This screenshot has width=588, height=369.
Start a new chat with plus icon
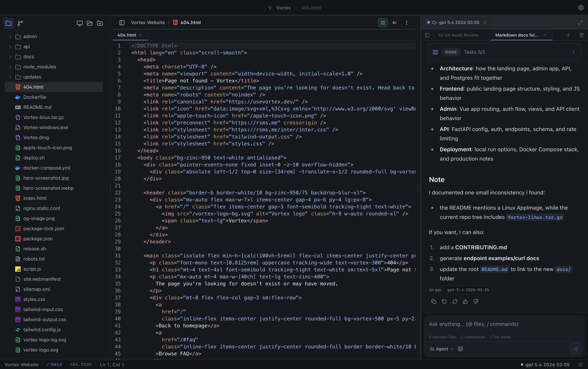(568, 35)
